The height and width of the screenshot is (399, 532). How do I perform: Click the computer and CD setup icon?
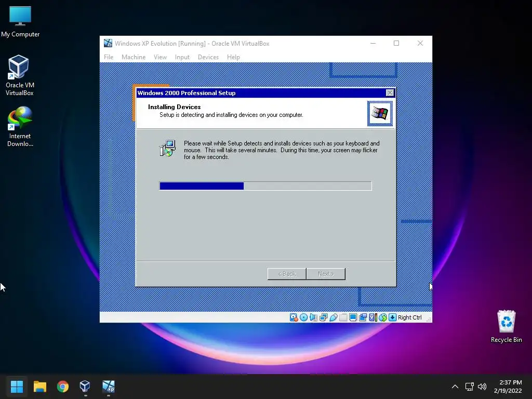[x=167, y=148]
